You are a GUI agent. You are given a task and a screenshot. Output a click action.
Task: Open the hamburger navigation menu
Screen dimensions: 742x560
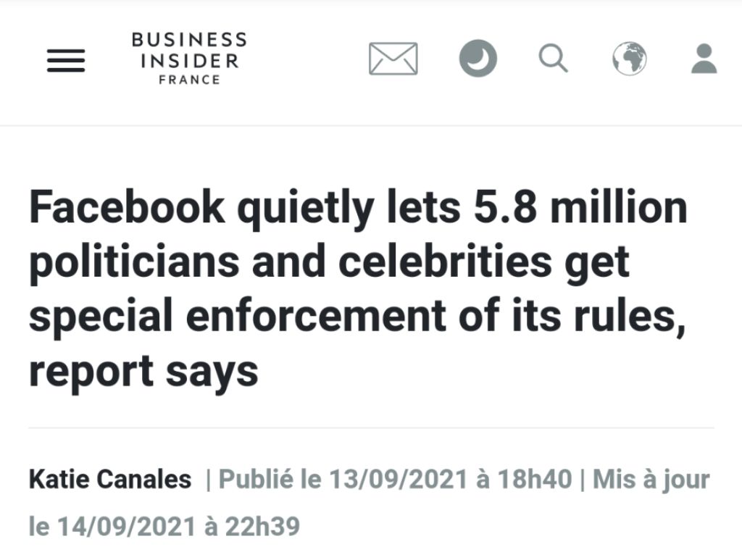click(x=66, y=60)
